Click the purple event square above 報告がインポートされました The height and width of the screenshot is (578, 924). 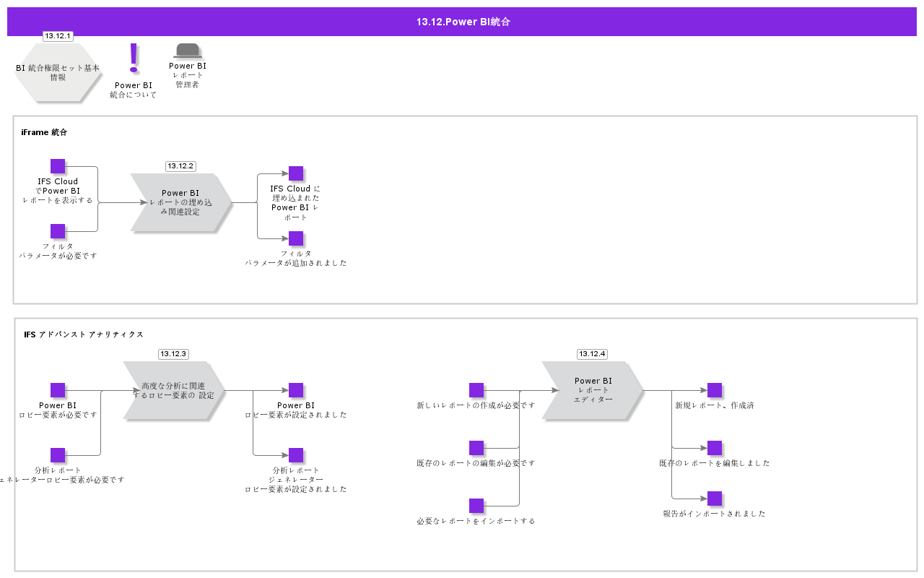click(x=715, y=499)
